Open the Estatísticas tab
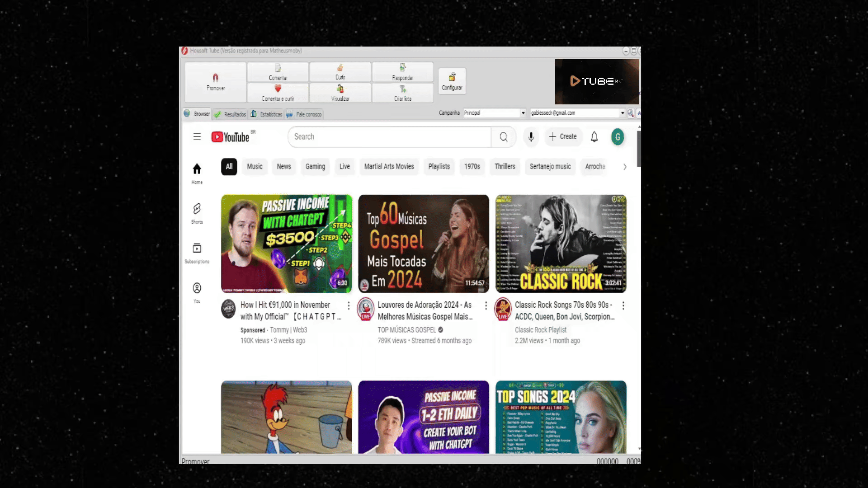Viewport: 868px width, 488px height. (266, 114)
